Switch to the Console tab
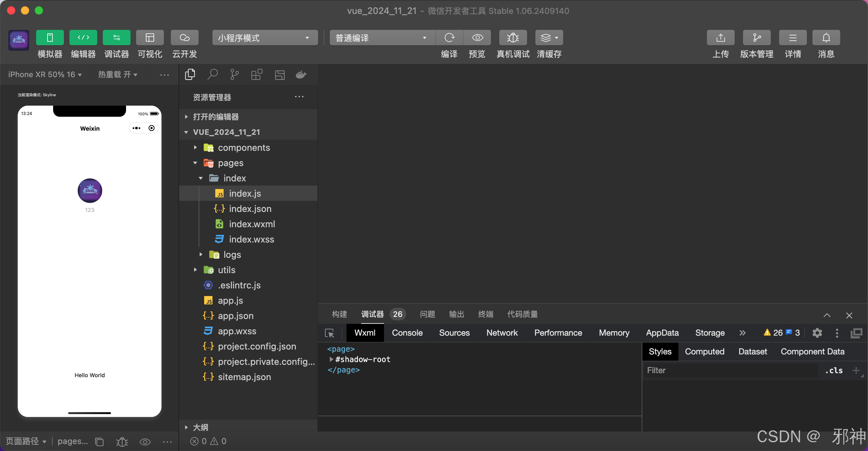This screenshot has height=451, width=868. (x=407, y=333)
